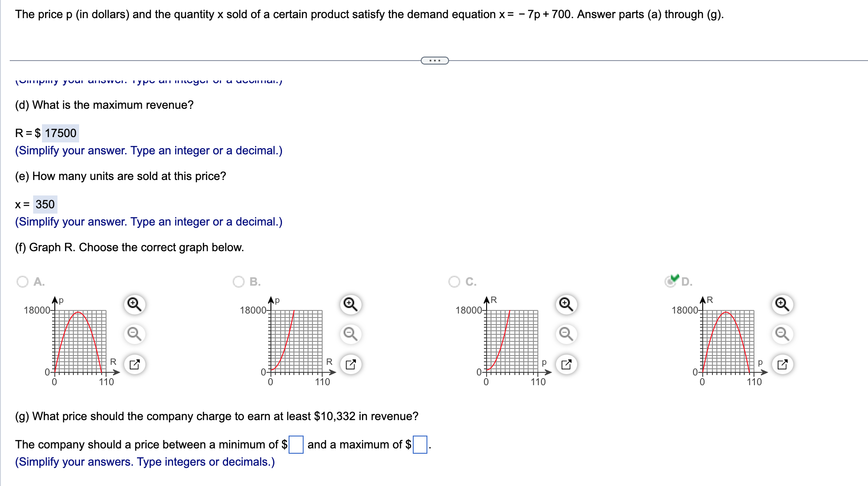Select answer choice A radio button

(22, 282)
